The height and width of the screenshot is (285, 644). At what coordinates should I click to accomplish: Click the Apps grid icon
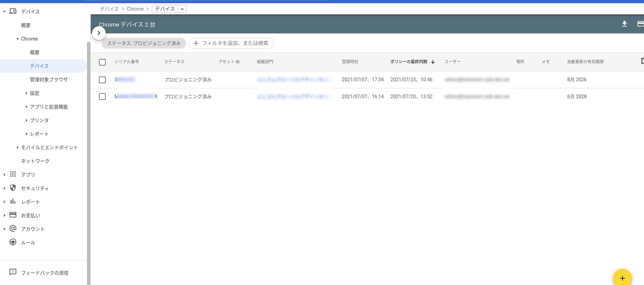click(13, 174)
